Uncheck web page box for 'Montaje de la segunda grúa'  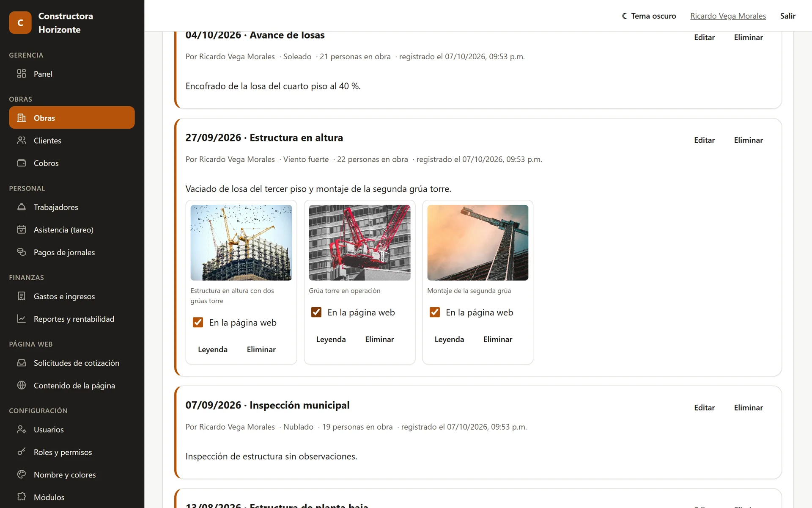435,312
